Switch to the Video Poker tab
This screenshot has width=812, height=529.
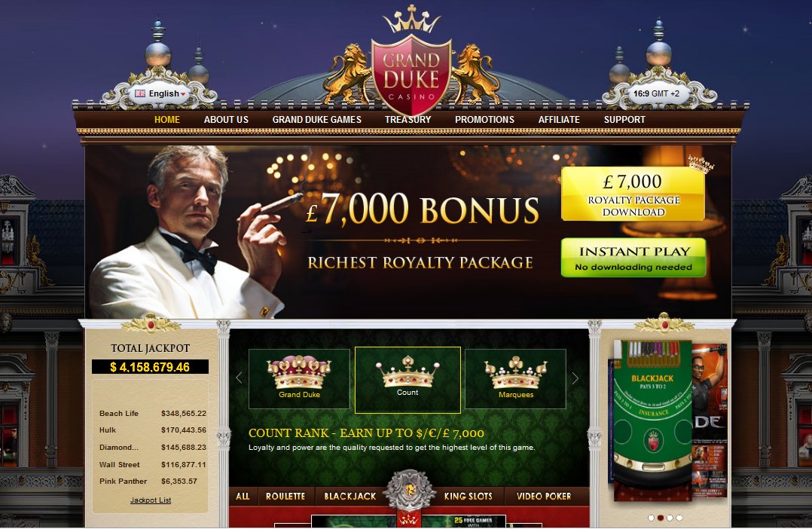544,497
